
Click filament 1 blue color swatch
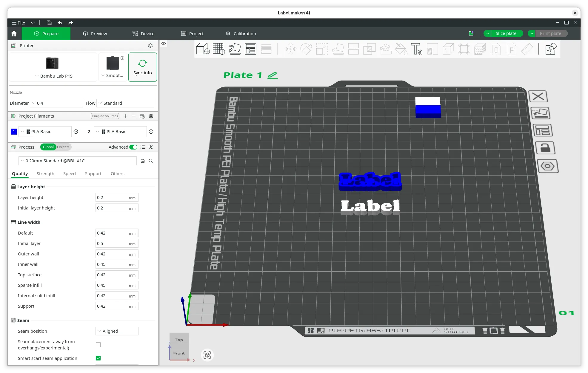point(14,132)
